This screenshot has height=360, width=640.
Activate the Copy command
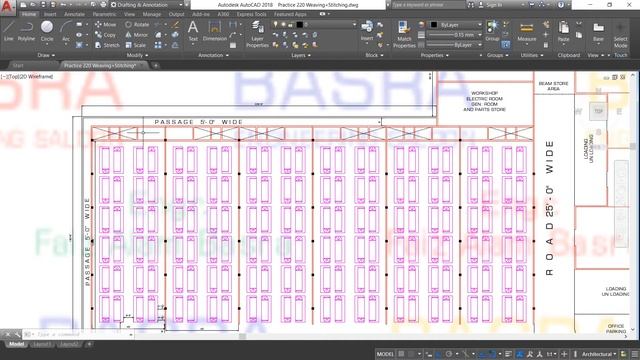105,35
